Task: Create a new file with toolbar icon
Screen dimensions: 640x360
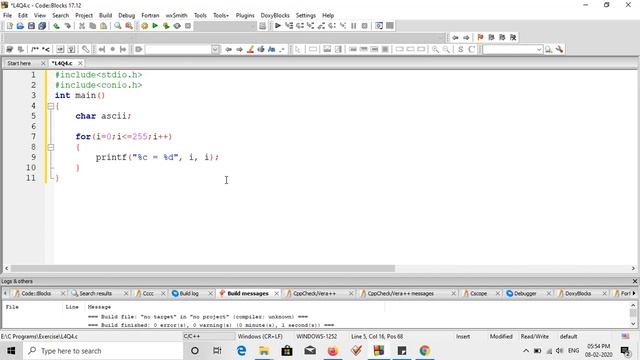Action: (9, 26)
